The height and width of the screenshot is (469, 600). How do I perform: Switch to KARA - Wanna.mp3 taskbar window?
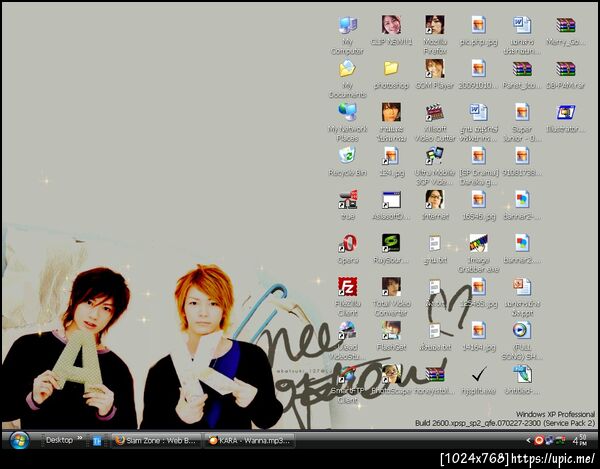249,441
